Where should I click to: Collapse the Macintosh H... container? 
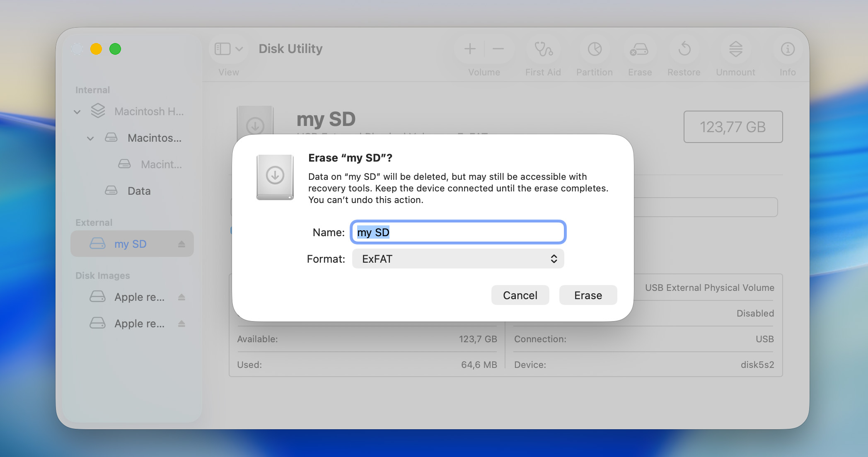[x=77, y=112]
